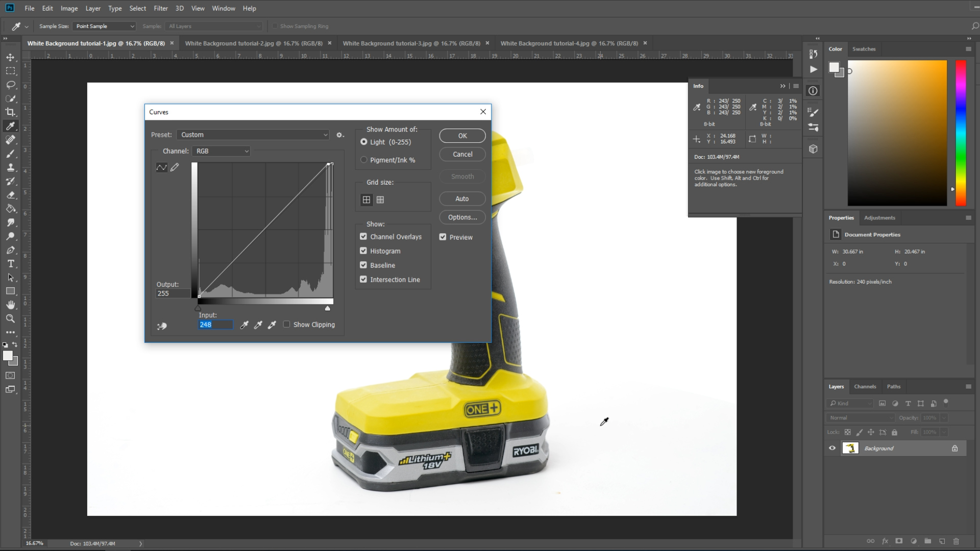This screenshot has width=980, height=551.
Task: Click the foreground color swatch in Color panel
Action: tap(834, 67)
